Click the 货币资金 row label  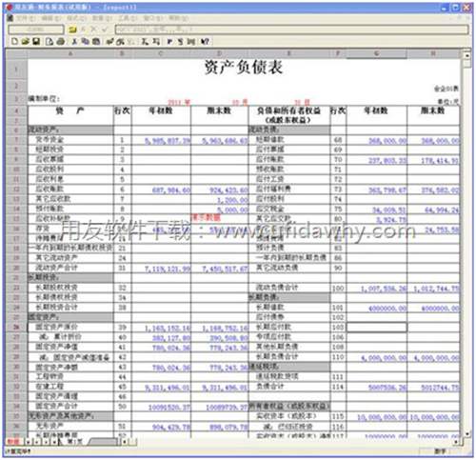pos(50,140)
